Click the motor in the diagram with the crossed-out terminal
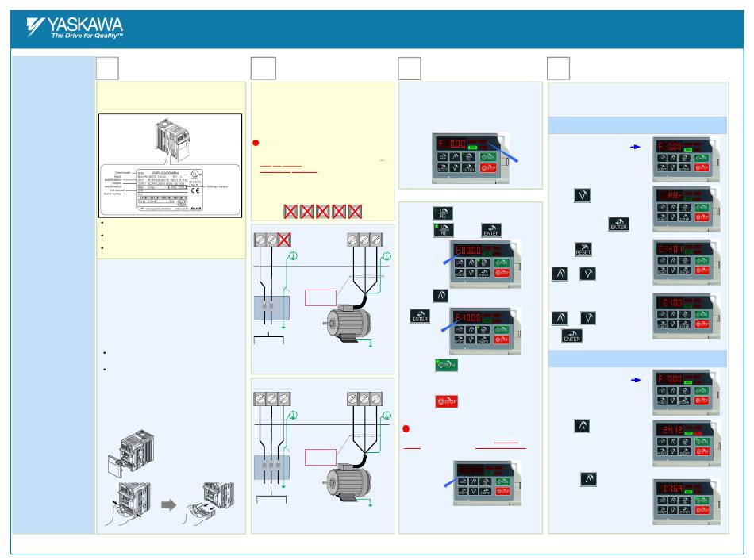The image size is (754, 560). [348, 322]
